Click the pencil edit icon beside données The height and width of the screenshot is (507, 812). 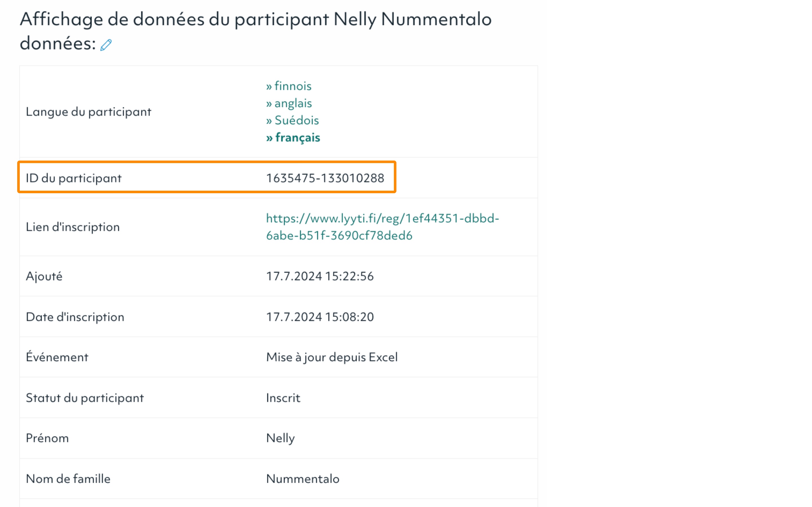click(x=106, y=45)
